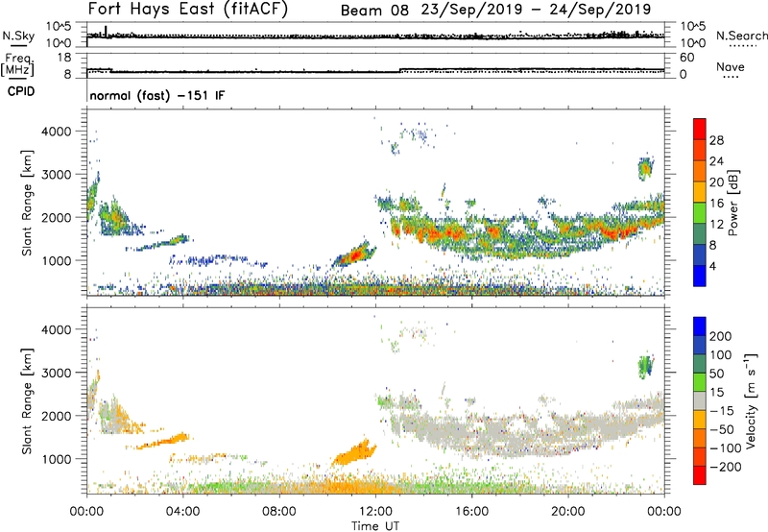This screenshot has height=532, width=768.
Task: Click the 'Slant Range [km]' label of velocity panel
Action: pyautogui.click(x=27, y=401)
